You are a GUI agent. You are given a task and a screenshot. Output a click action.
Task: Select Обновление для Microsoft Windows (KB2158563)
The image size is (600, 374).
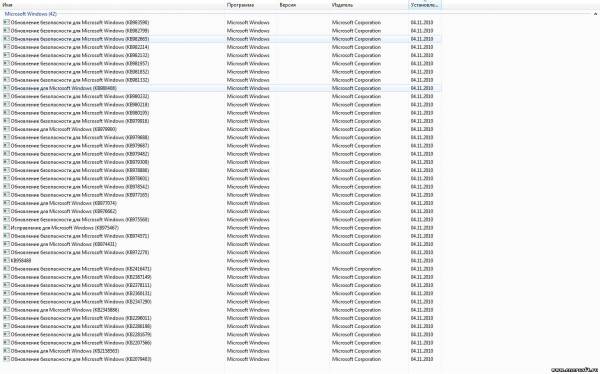coord(222,351)
